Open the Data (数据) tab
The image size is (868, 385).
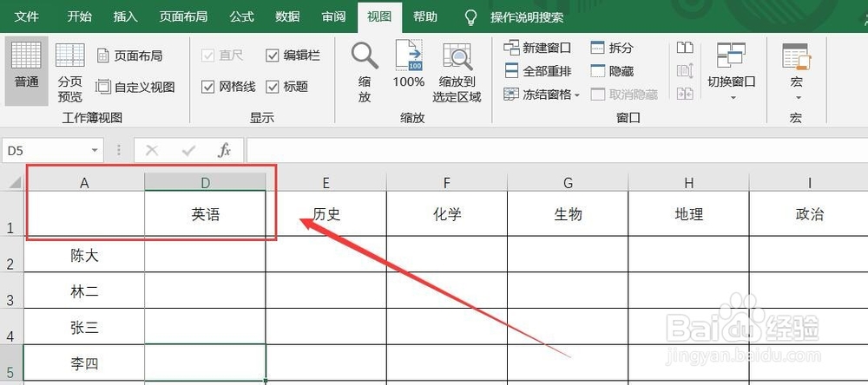pos(287,16)
